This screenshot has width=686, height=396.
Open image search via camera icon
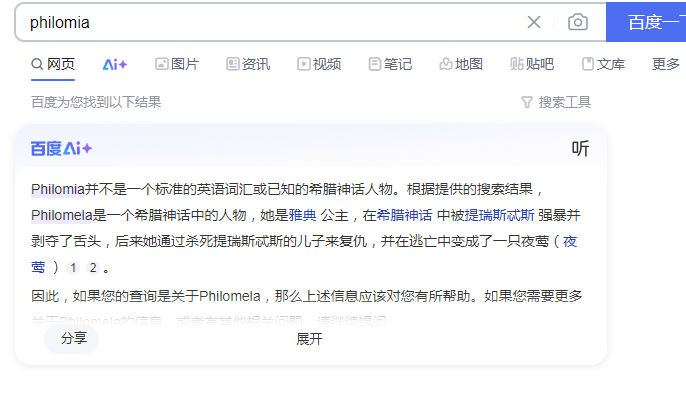click(578, 22)
